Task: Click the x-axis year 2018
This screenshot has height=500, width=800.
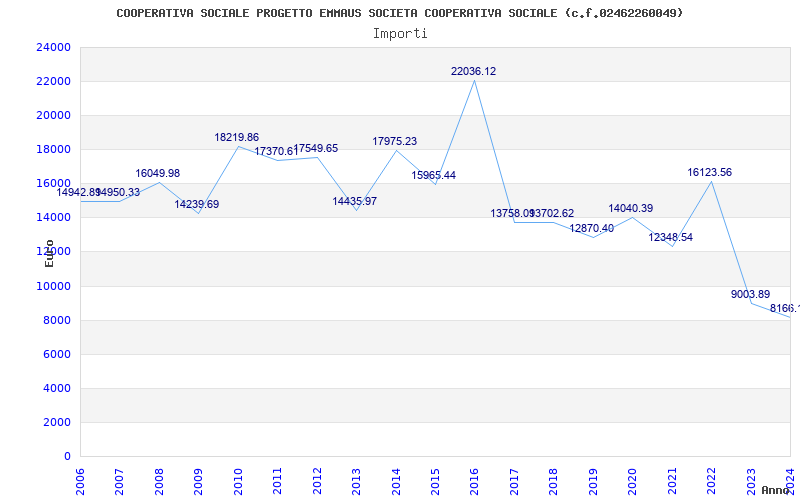Action: point(554,481)
